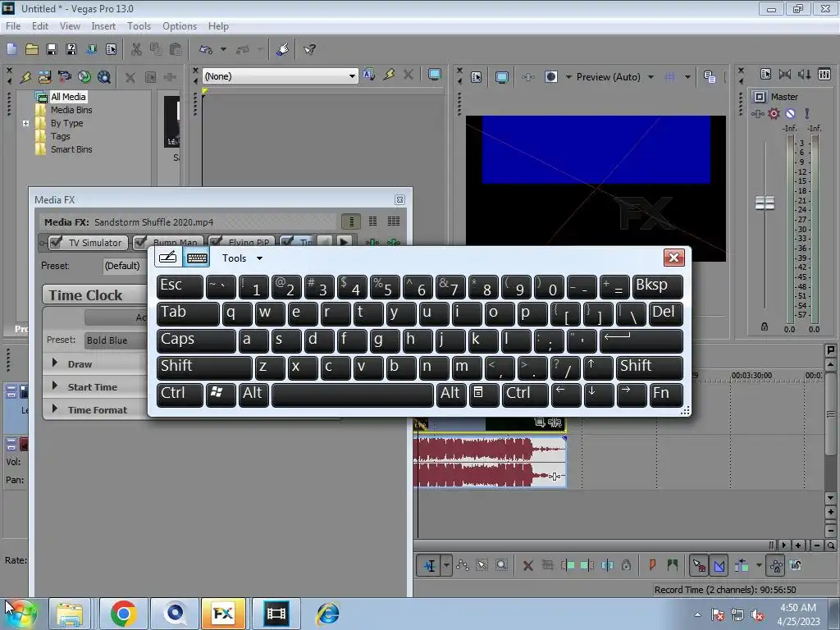
Task: Click the trimmer external monitor icon
Action: point(435,75)
